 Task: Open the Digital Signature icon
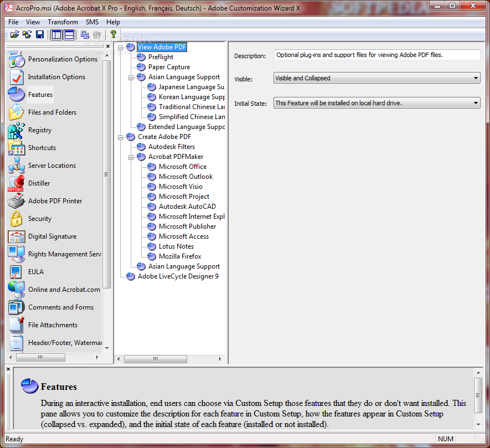coord(17,236)
